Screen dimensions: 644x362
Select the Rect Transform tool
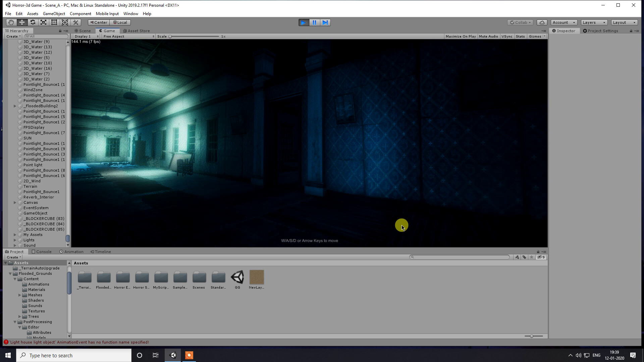(x=54, y=22)
